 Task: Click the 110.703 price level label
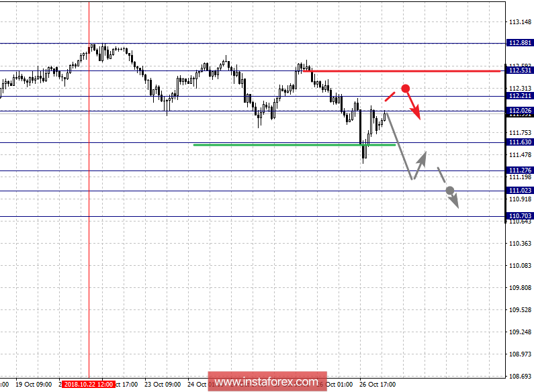tap(520, 216)
